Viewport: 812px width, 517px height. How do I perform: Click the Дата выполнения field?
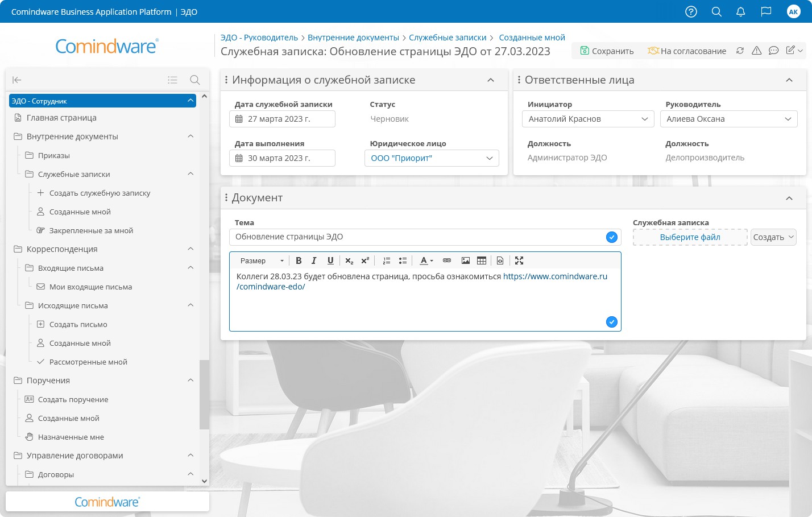coord(282,158)
